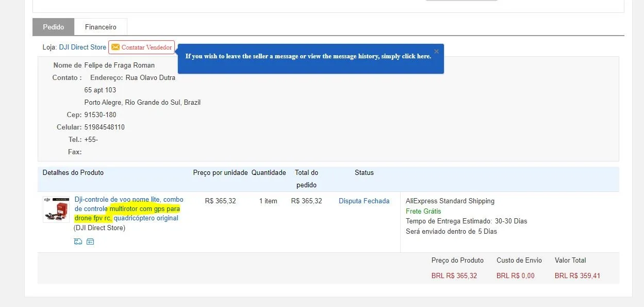Image resolution: width=644 pixels, height=307 pixels.
Task: Click the AliExpress Standard Shipping text
Action: pyautogui.click(x=450, y=201)
